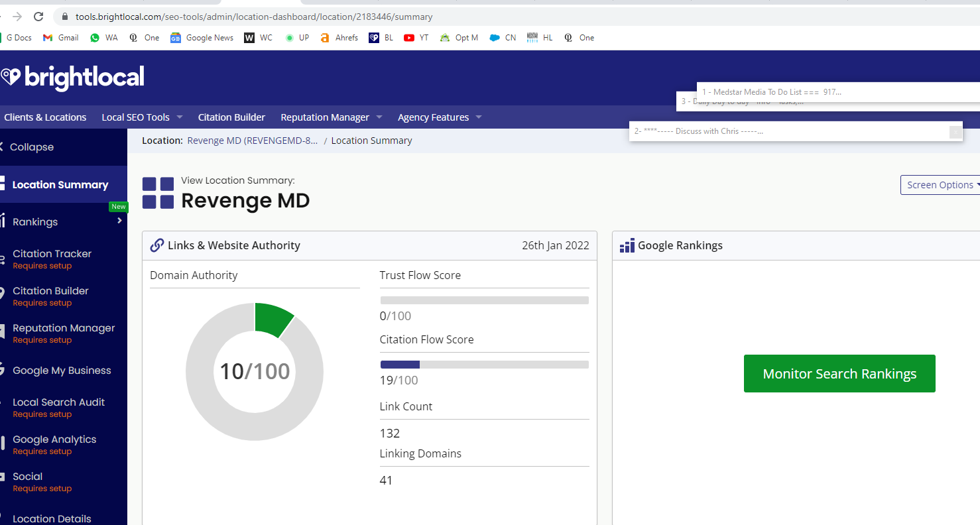Open Citation Builder in top navigation
The height and width of the screenshot is (525, 980).
click(x=231, y=117)
